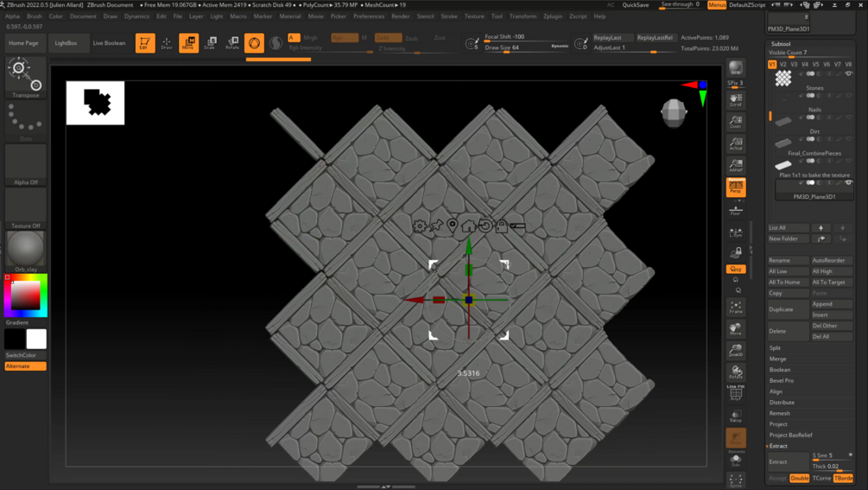
Task: Toggle visibility eye of PM3D_Plane3D1 subtool
Action: [x=849, y=182]
